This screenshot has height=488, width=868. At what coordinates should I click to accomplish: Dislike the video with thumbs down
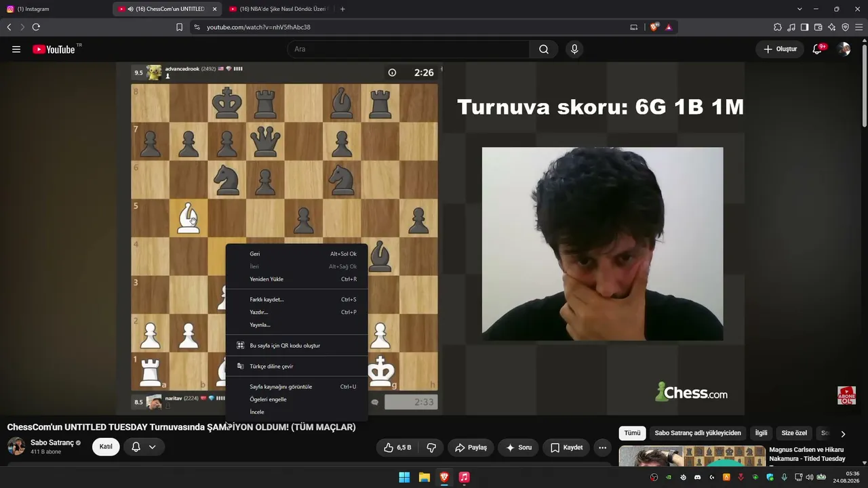(x=431, y=447)
